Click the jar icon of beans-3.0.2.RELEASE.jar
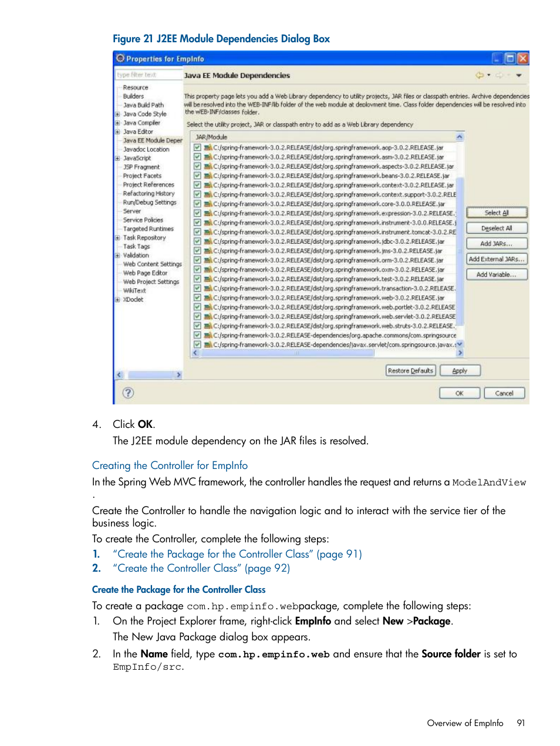Viewport: 560px width, 746px height. pyautogui.click(x=207, y=176)
